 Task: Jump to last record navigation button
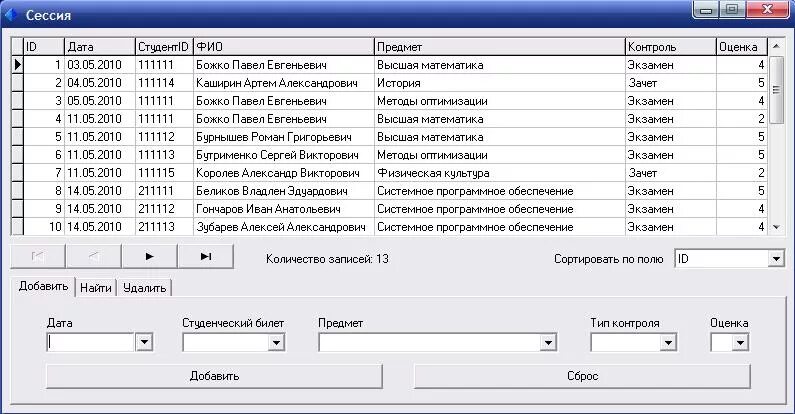206,256
